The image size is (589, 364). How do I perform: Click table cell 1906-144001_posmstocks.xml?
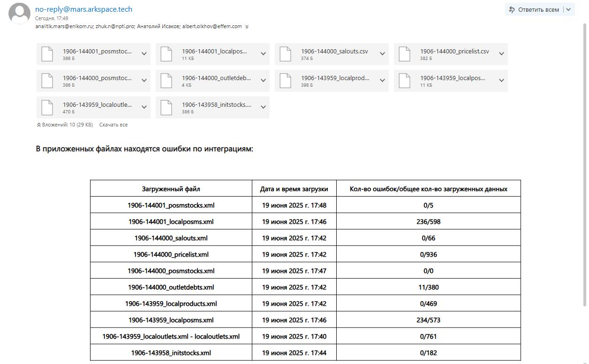171,205
